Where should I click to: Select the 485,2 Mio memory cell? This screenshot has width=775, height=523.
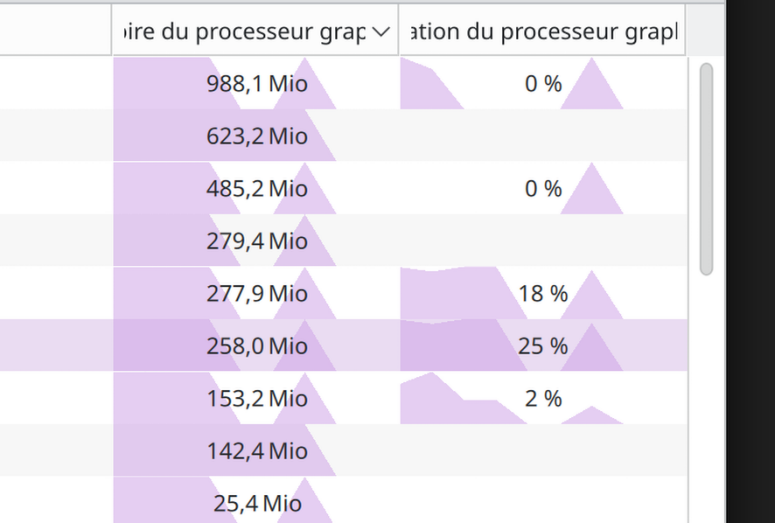257,189
